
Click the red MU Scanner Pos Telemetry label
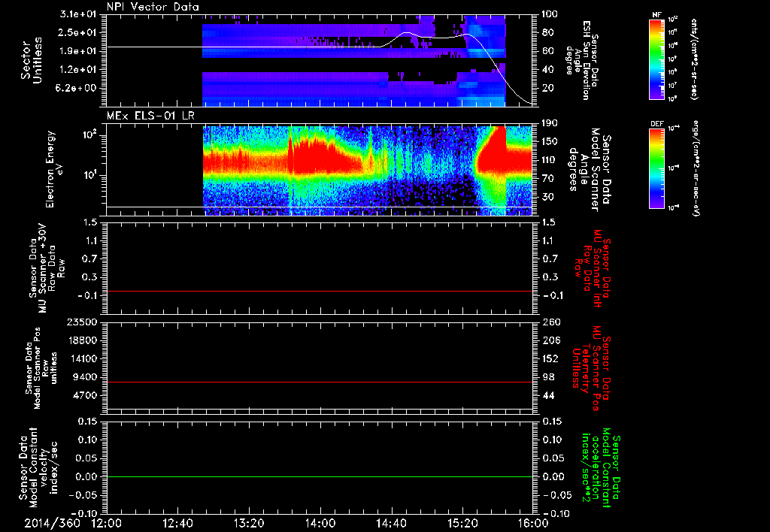pyautogui.click(x=591, y=368)
